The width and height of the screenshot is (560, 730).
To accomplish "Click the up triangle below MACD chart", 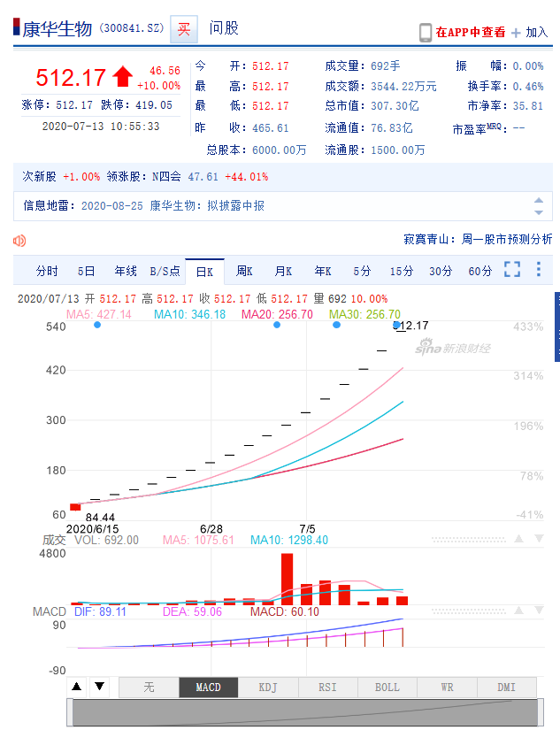I will point(77,687).
